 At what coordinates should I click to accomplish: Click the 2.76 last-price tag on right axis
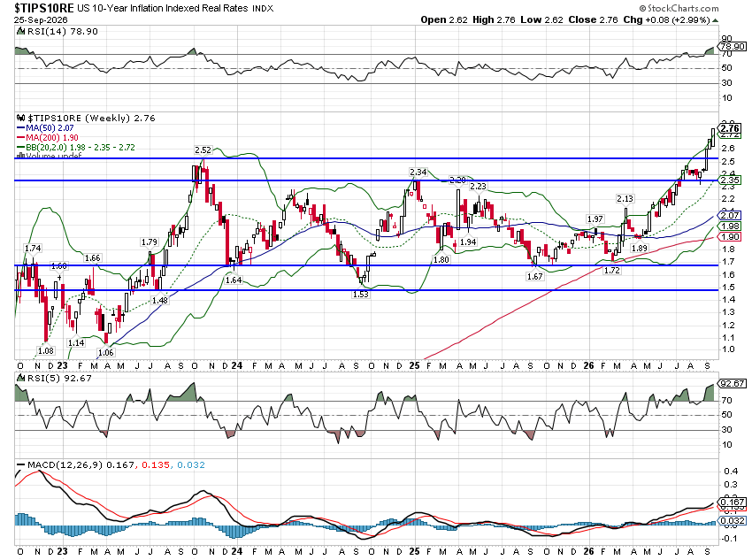730,128
